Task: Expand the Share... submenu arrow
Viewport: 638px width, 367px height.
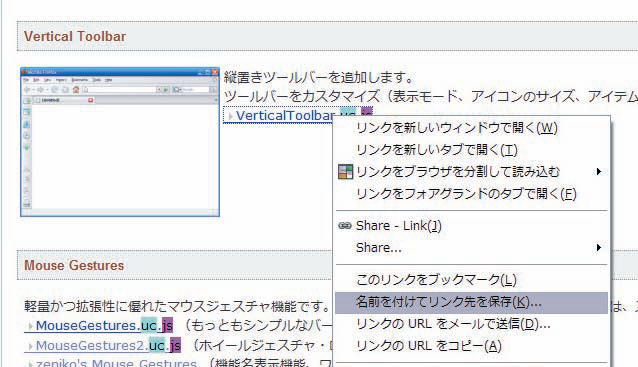Action: click(599, 247)
